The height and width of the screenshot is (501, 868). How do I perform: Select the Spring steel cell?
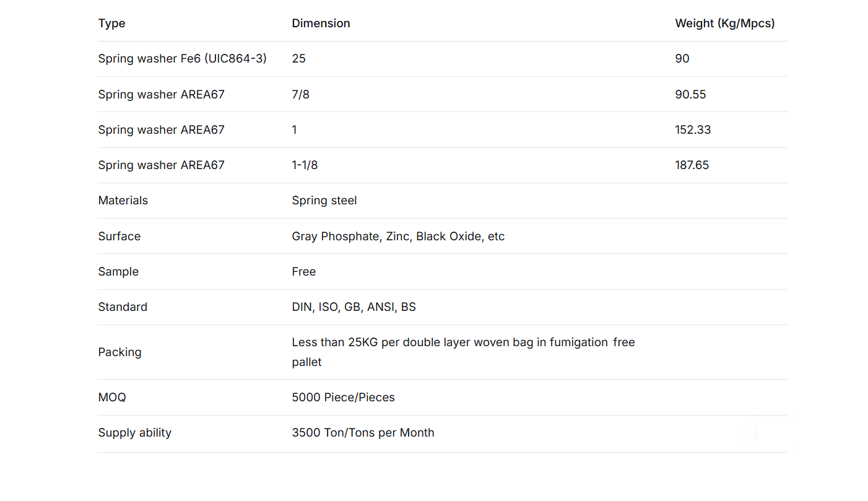324,201
